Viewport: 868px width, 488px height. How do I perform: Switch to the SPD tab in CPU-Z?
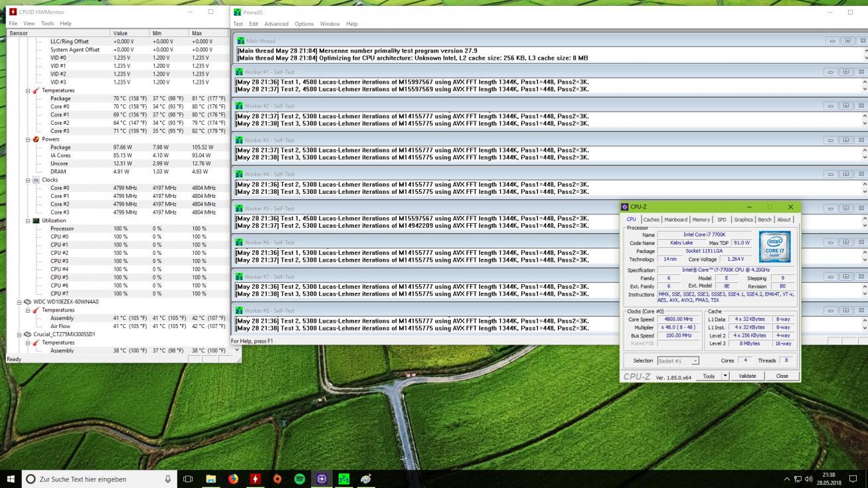[x=722, y=220]
